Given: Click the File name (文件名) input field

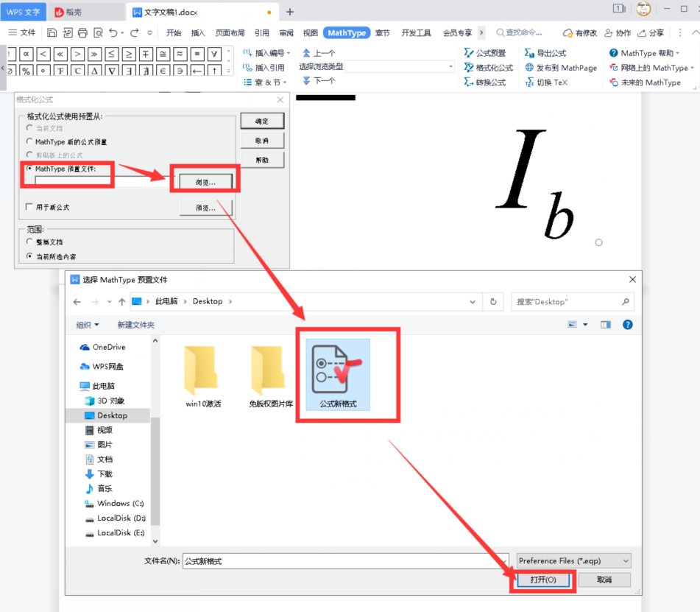Looking at the screenshot, I should pos(345,561).
